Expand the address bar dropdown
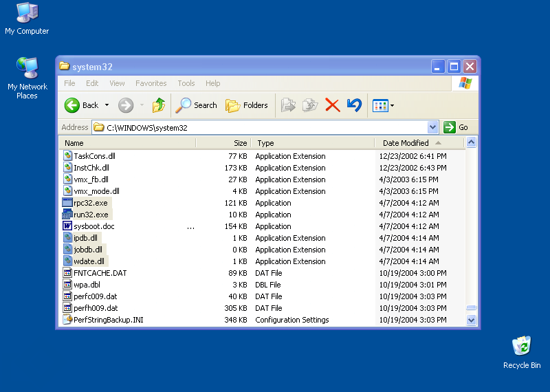550x392 pixels. coord(433,127)
